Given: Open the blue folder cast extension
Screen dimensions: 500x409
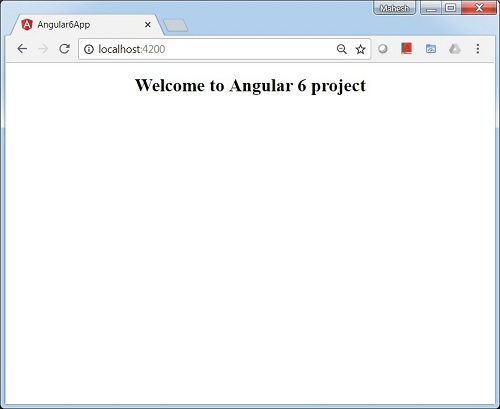Looking at the screenshot, I should coord(431,49).
